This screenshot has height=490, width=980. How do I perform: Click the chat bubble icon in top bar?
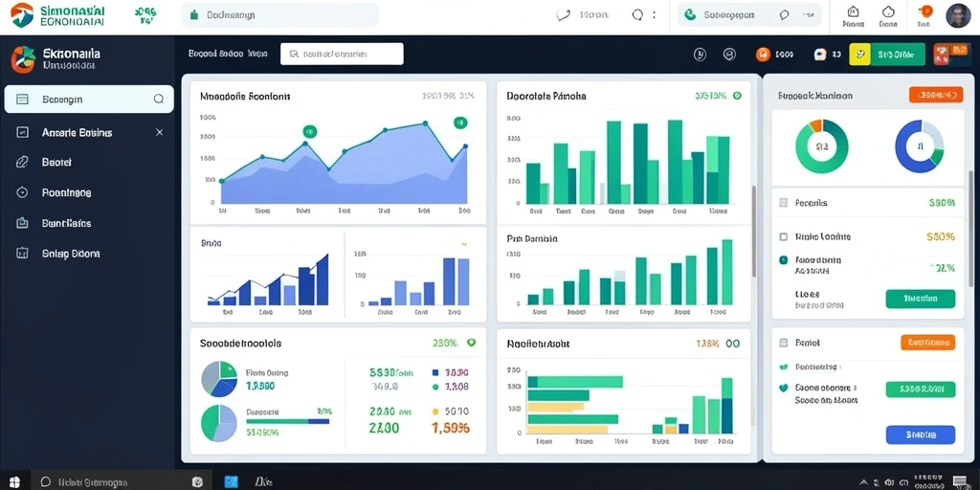(785, 15)
